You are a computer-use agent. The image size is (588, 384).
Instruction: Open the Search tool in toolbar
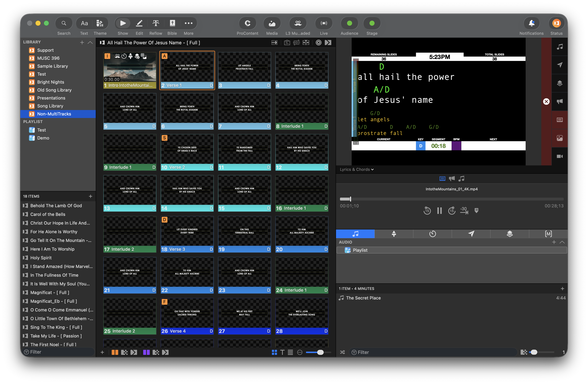click(x=64, y=23)
